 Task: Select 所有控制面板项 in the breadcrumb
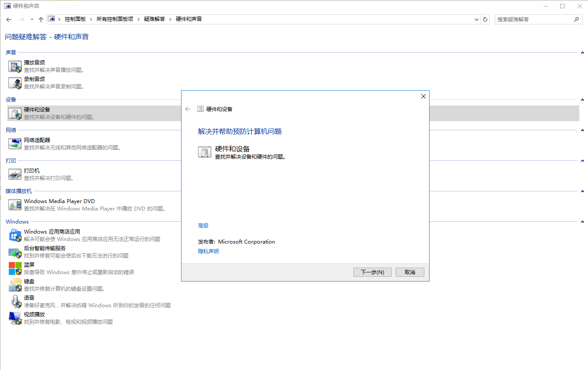(115, 19)
